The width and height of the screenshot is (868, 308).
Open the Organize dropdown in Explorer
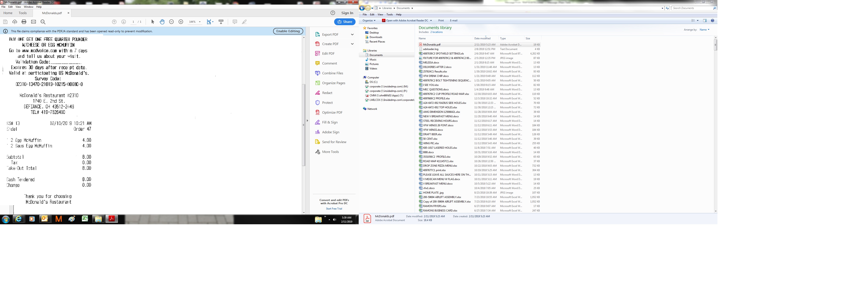[x=369, y=21]
